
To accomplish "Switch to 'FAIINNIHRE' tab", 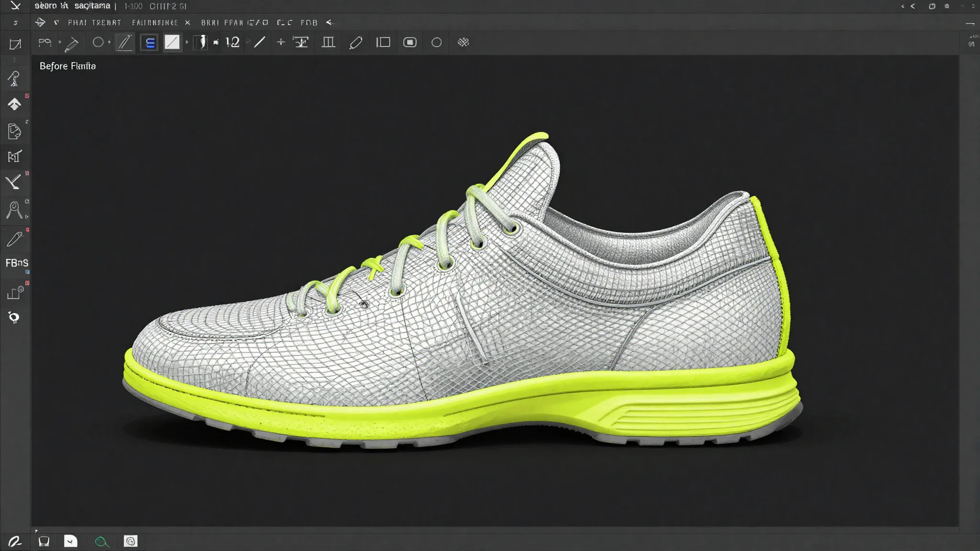I will (x=155, y=22).
